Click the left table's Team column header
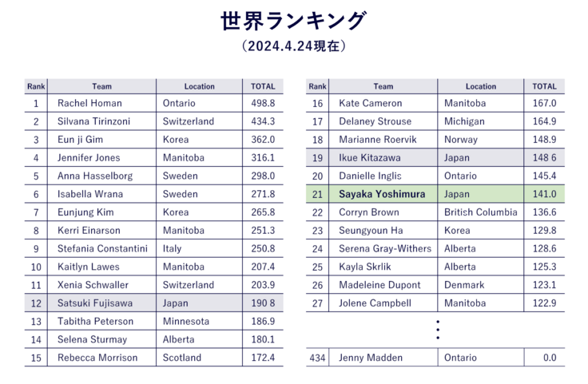Viewport: 588px width, 384px height. coord(101,86)
